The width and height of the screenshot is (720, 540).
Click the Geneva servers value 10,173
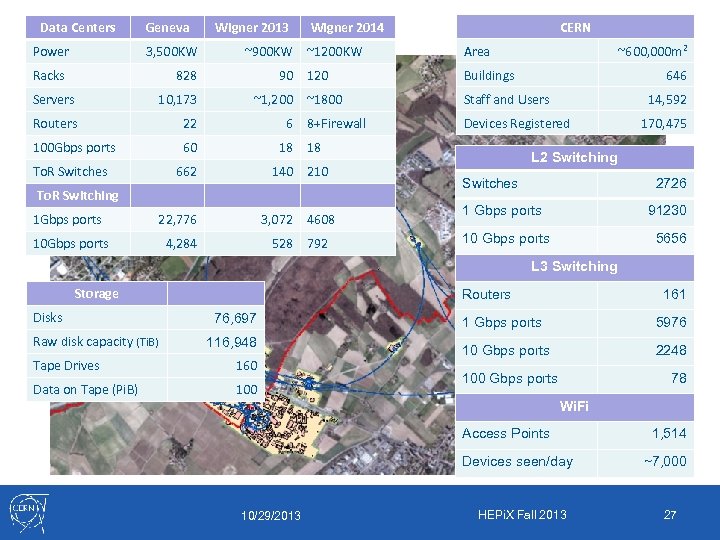tap(177, 100)
